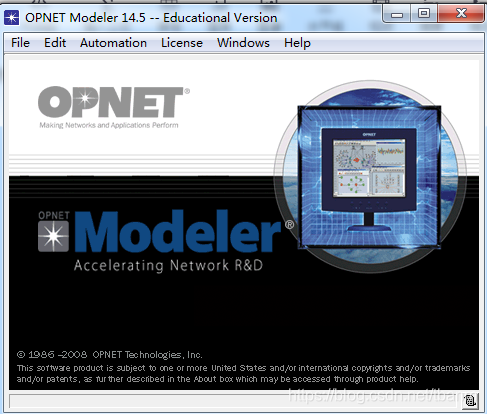Click the OPNET Modeler 14.5 title bar text

pyautogui.click(x=151, y=18)
